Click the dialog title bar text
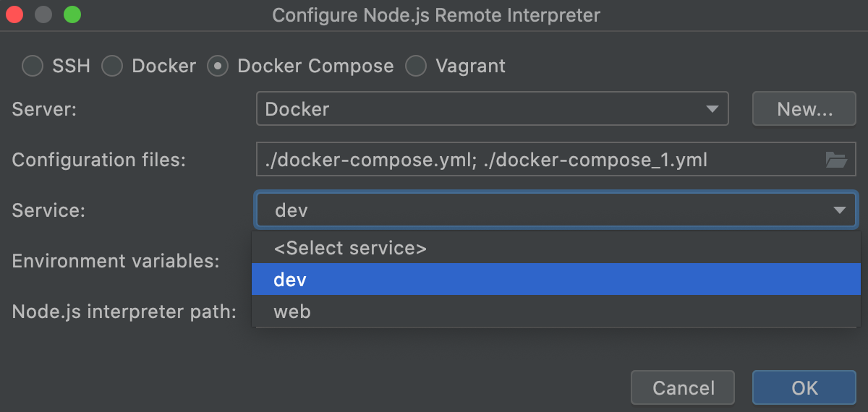This screenshot has width=868, height=412. pyautogui.click(x=436, y=15)
